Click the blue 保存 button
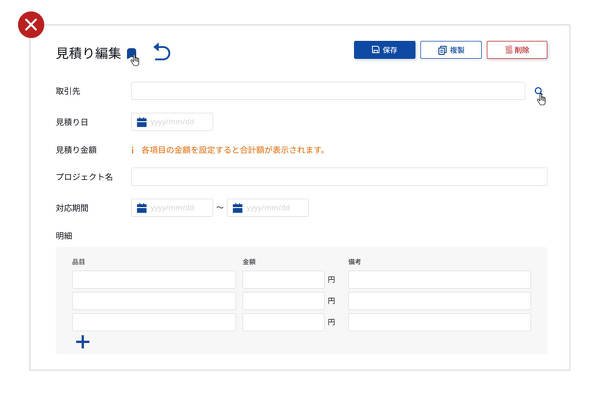Image resolution: width=590 pixels, height=395 pixels. (385, 50)
